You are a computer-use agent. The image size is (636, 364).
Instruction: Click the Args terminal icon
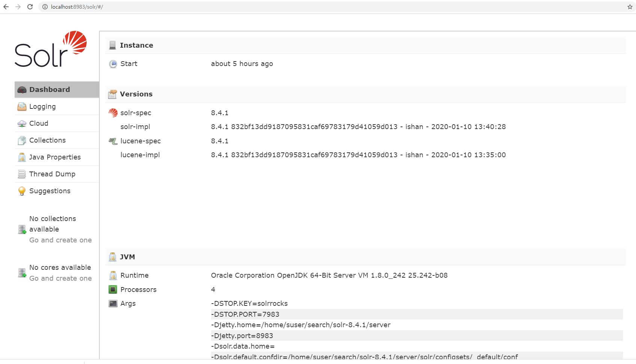[113, 304]
